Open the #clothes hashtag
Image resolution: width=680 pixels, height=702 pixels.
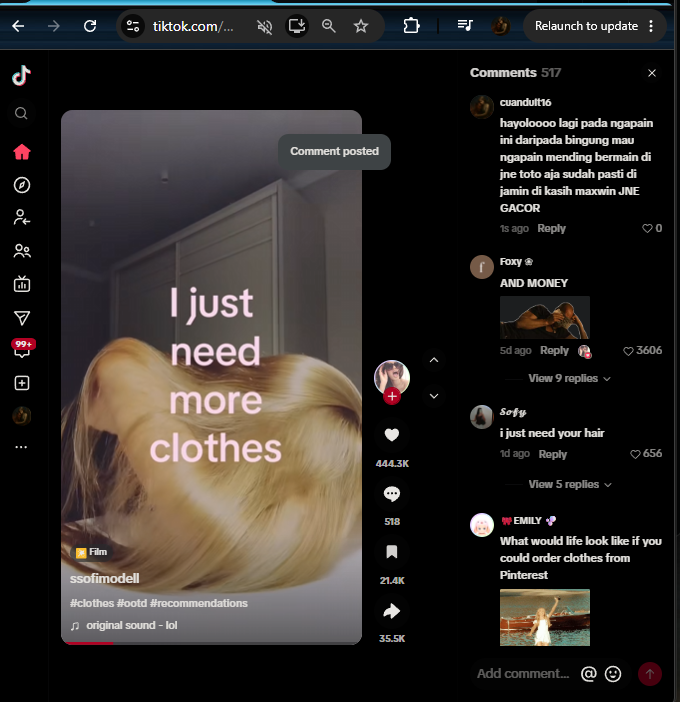coord(92,603)
